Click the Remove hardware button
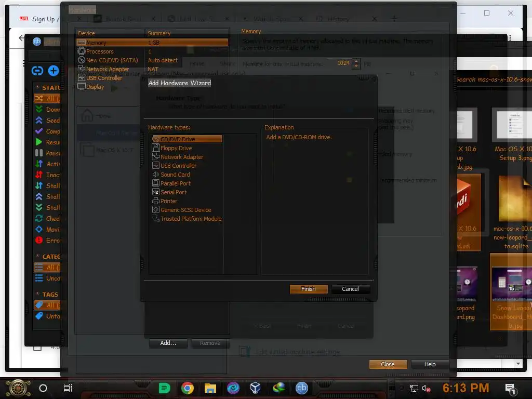Screen dimensions: 532x399 (x=210, y=343)
